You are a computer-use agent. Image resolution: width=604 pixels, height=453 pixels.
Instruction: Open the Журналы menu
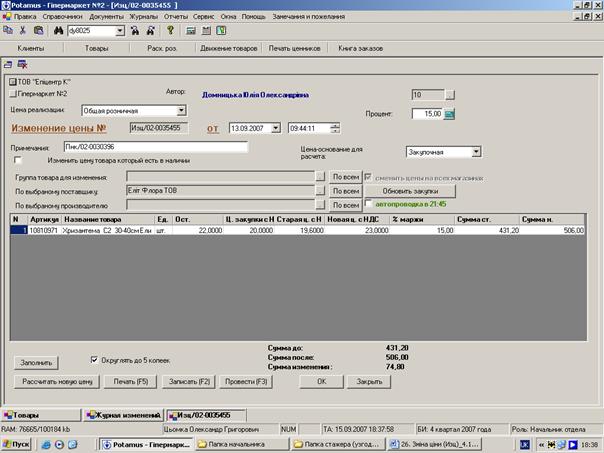pyautogui.click(x=143, y=17)
